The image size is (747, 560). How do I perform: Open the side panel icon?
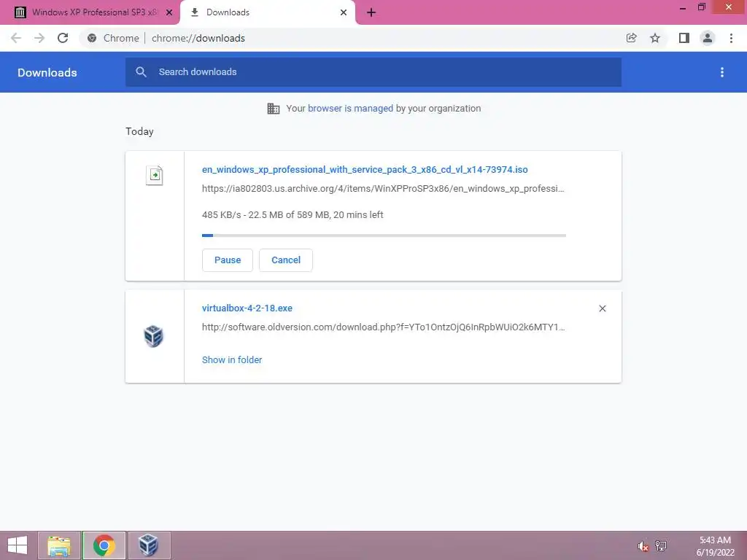click(684, 38)
